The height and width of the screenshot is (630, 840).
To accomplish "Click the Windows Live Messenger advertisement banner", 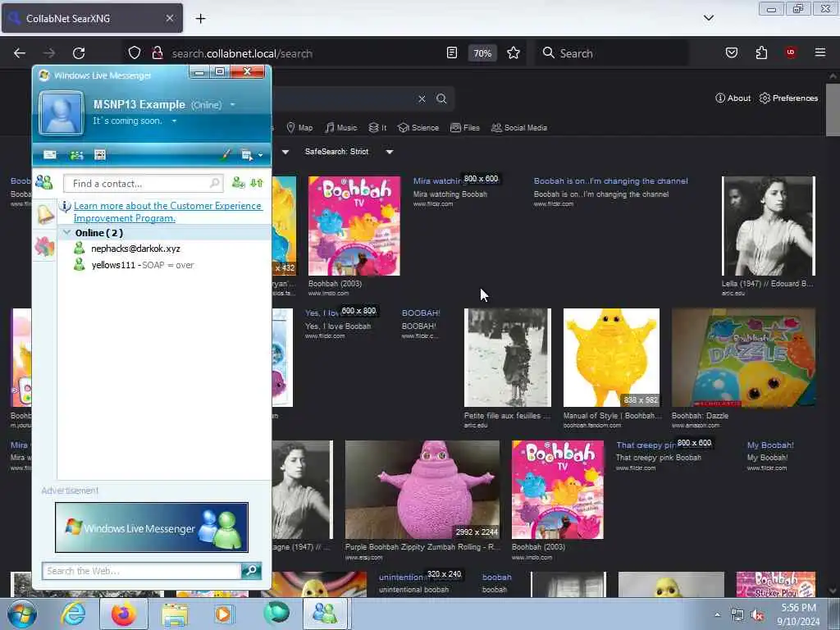I will click(x=152, y=527).
